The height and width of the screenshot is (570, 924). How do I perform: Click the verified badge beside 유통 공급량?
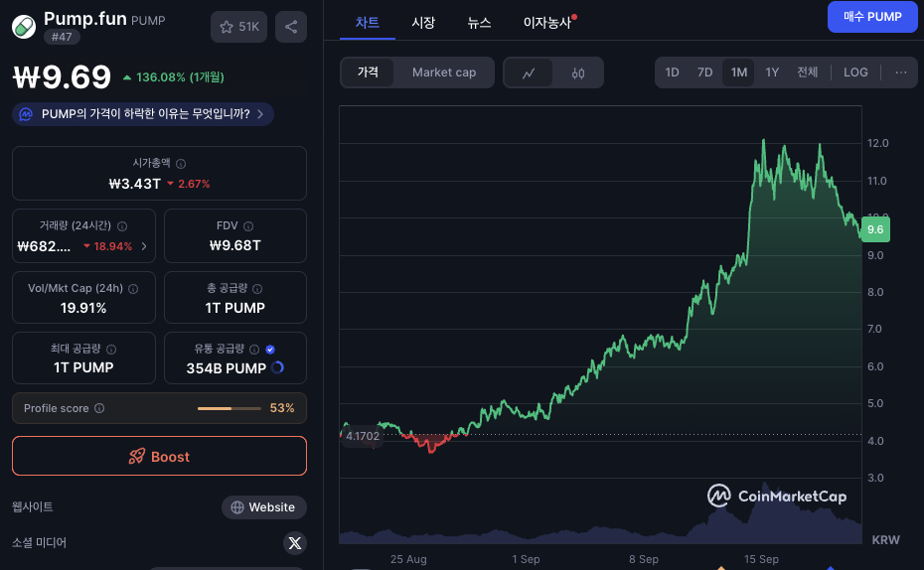pos(270,349)
